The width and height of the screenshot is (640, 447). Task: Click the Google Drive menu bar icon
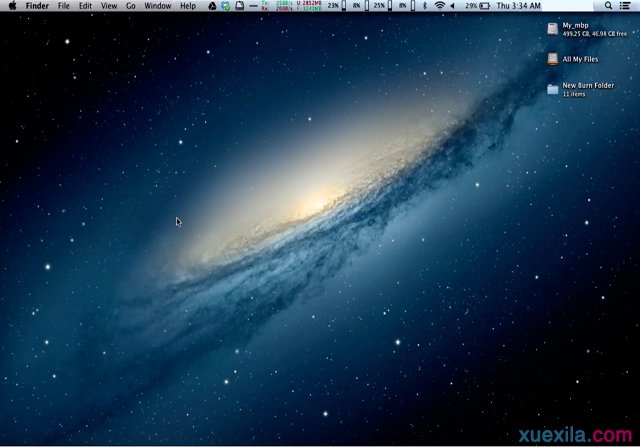[212, 6]
